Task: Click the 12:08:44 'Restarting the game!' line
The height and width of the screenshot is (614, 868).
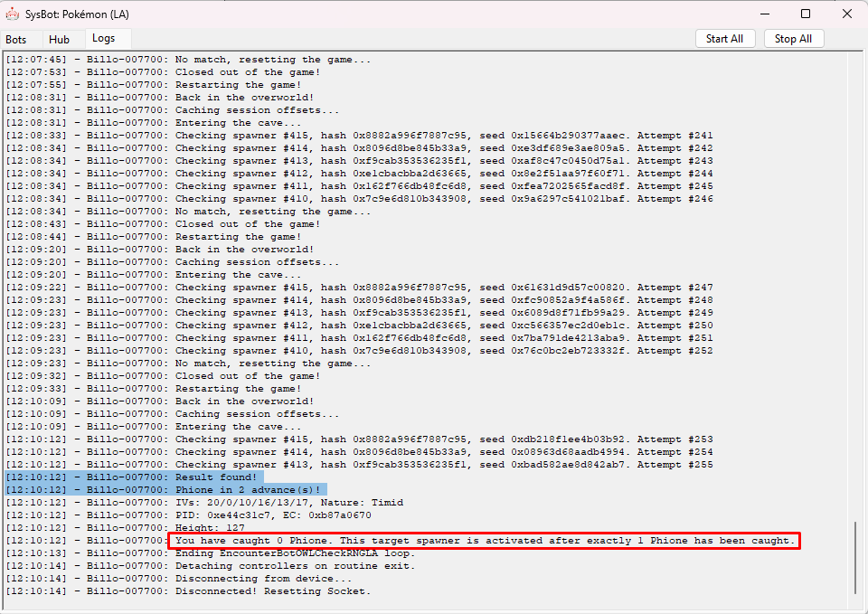Action: [x=154, y=237]
